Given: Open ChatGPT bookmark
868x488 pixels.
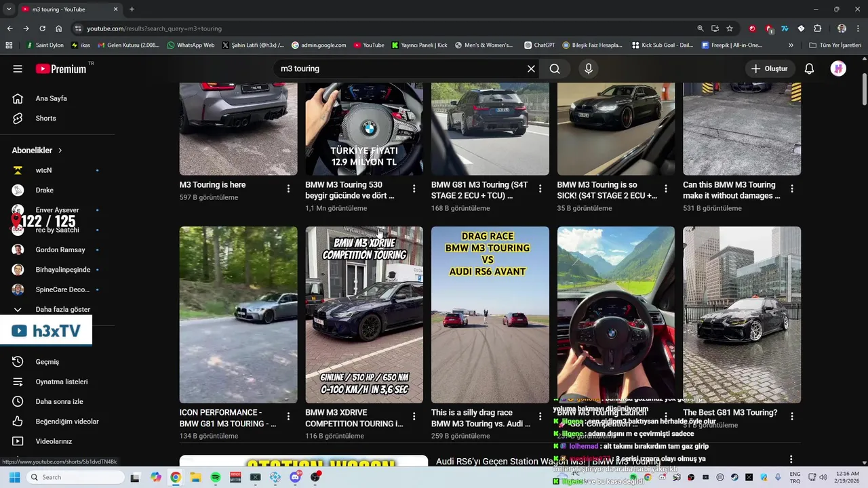Looking at the screenshot, I should pos(540,45).
